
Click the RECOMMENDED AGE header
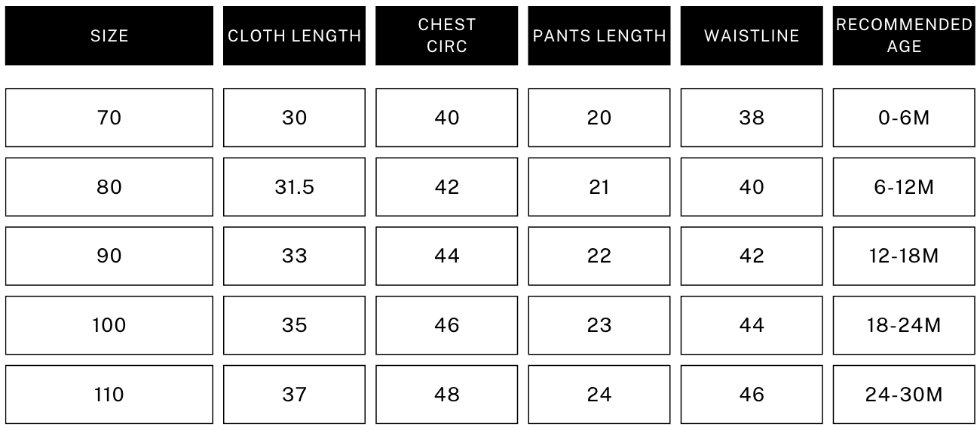904,35
